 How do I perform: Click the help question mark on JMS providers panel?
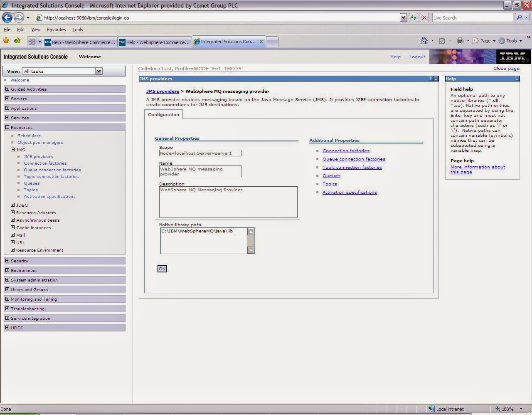coord(430,79)
